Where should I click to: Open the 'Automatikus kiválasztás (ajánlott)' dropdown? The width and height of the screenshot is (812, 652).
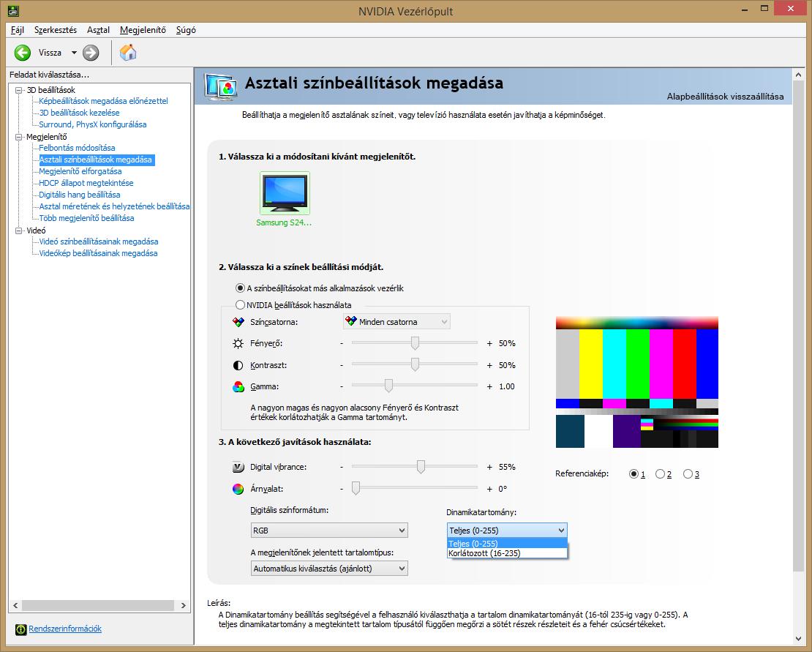[329, 569]
